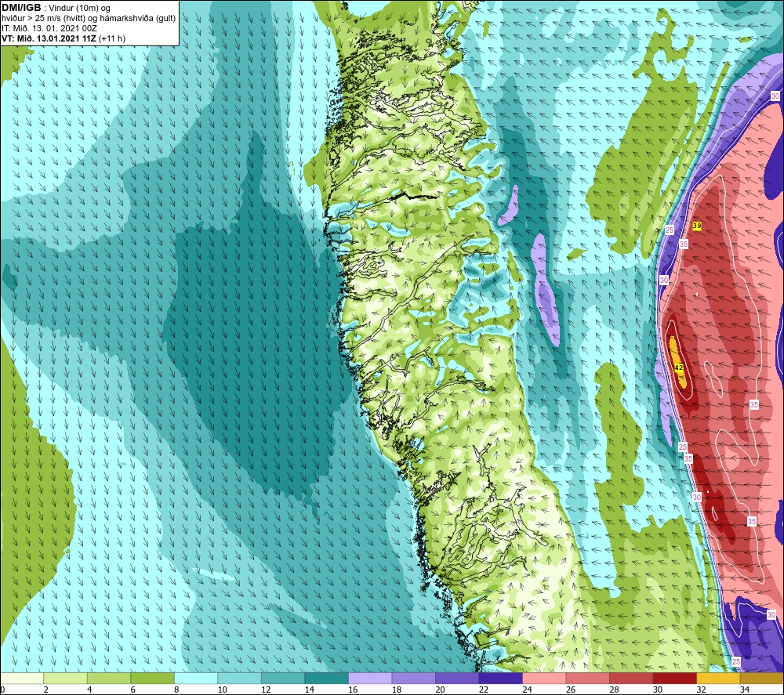Image resolution: width=784 pixels, height=695 pixels.
Task: Select the legend scale number 22
Action: [484, 690]
